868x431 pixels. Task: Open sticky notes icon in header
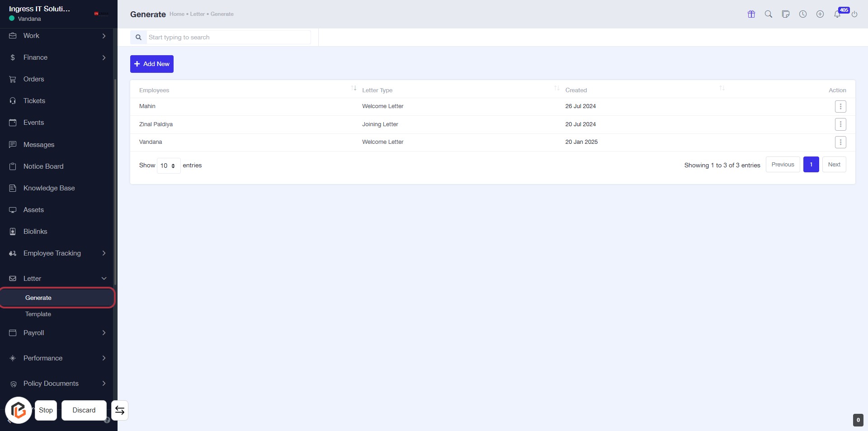785,14
